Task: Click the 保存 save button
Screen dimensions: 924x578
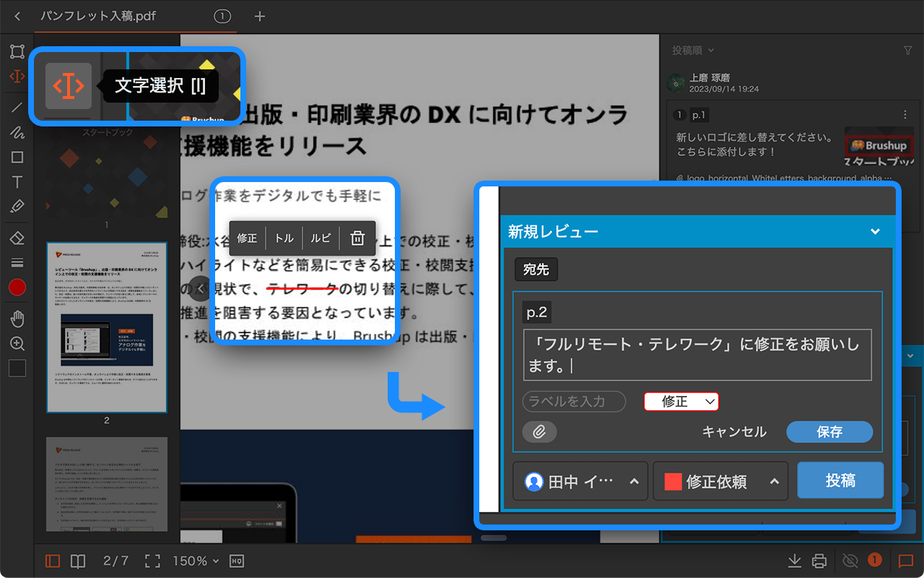Action: pos(829,432)
